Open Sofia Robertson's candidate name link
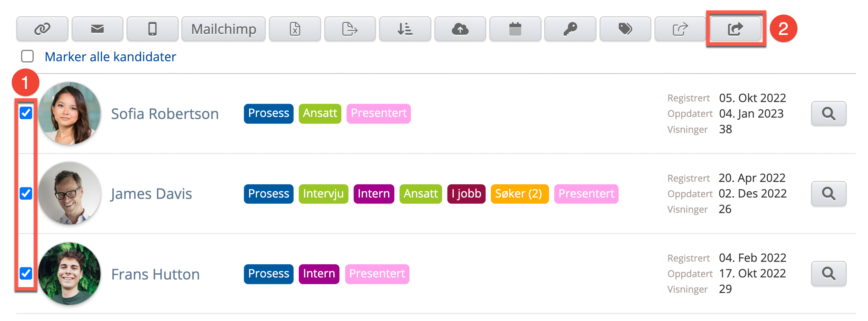Screen dimensions: 868x321 [165, 114]
